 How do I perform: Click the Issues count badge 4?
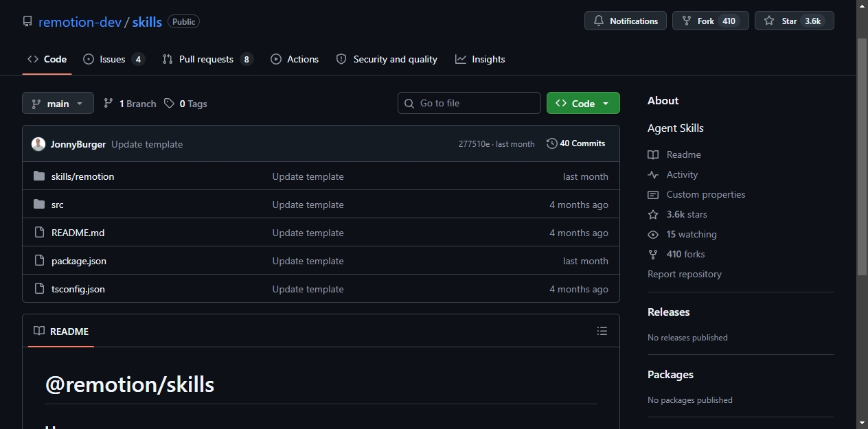tap(138, 59)
